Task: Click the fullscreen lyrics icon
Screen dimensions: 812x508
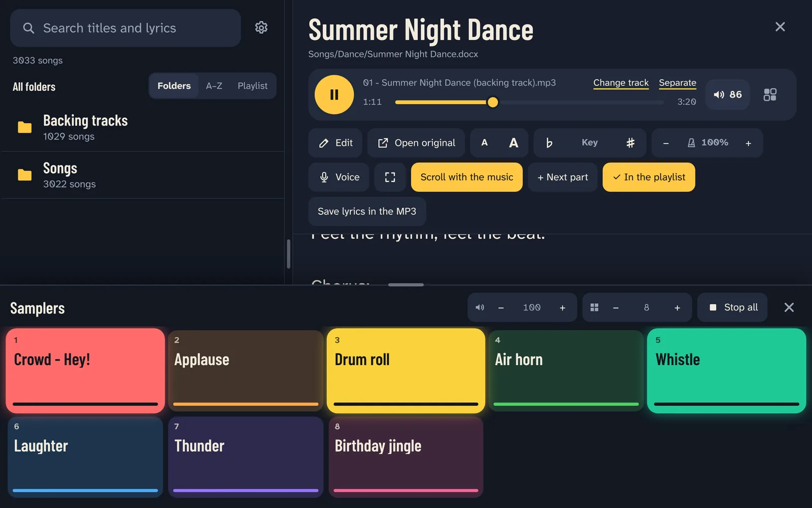Action: coord(390,177)
